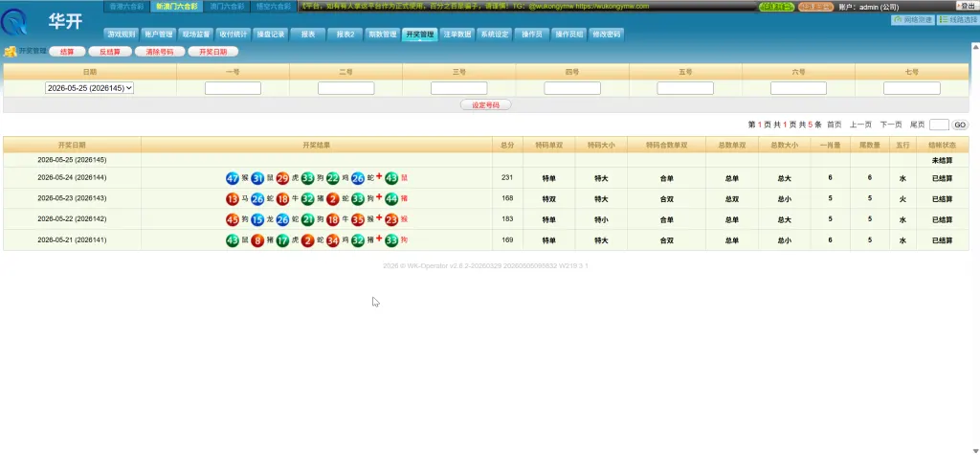
Task: Click ball 21 in the 2026142 row
Action: tap(307, 219)
